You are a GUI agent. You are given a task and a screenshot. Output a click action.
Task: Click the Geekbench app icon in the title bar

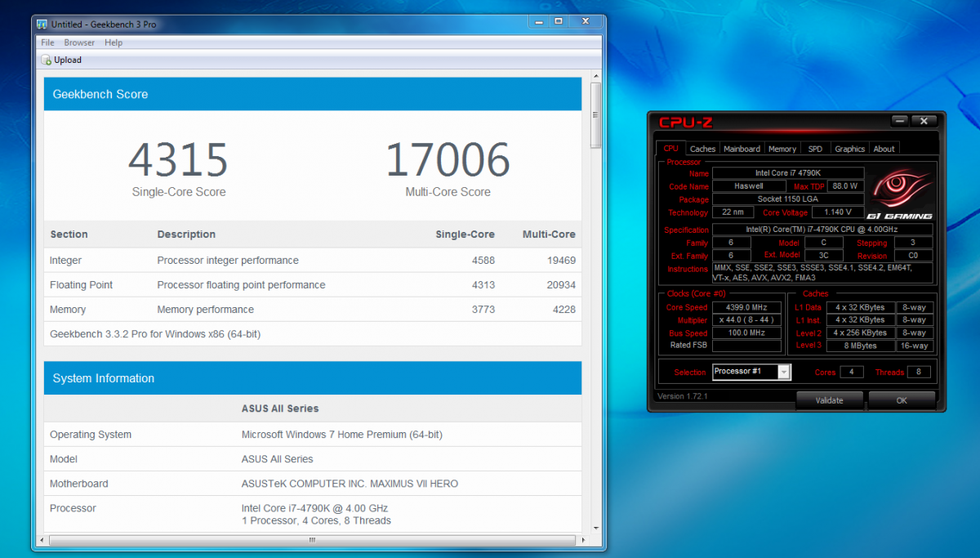pyautogui.click(x=42, y=24)
